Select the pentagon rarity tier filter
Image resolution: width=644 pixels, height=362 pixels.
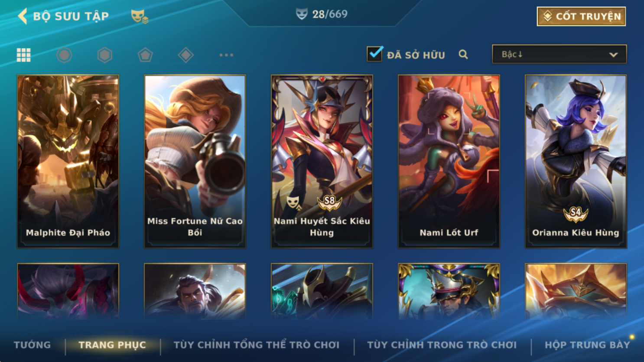click(145, 55)
